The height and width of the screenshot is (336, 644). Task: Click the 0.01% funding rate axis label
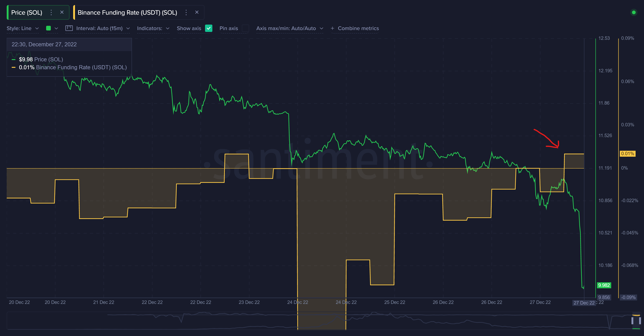coord(628,154)
